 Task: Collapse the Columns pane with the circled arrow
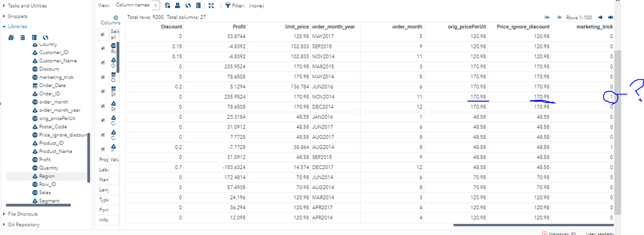115,17
